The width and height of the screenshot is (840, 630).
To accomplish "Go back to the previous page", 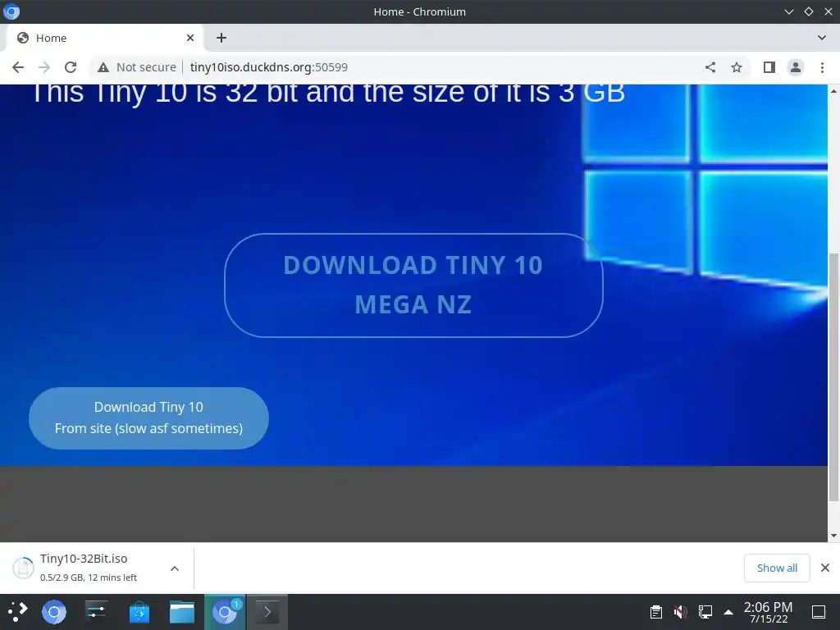I will (x=18, y=67).
